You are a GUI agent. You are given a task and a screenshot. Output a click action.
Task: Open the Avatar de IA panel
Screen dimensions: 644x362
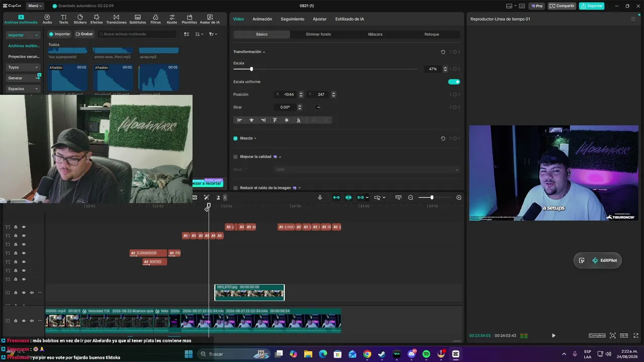(x=210, y=19)
